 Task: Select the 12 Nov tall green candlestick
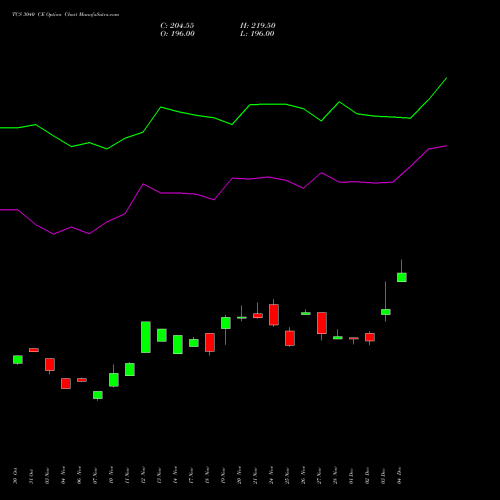[x=146, y=337]
